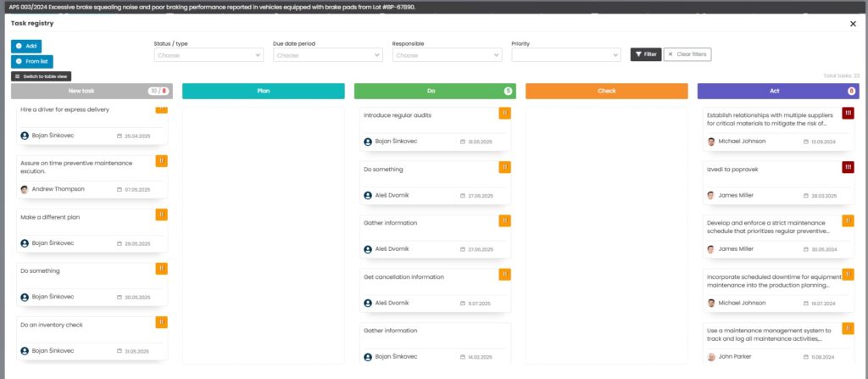The height and width of the screenshot is (379, 868).
Task: Click the red priority icon on 'Izvedi to popravek'
Action: (x=848, y=167)
